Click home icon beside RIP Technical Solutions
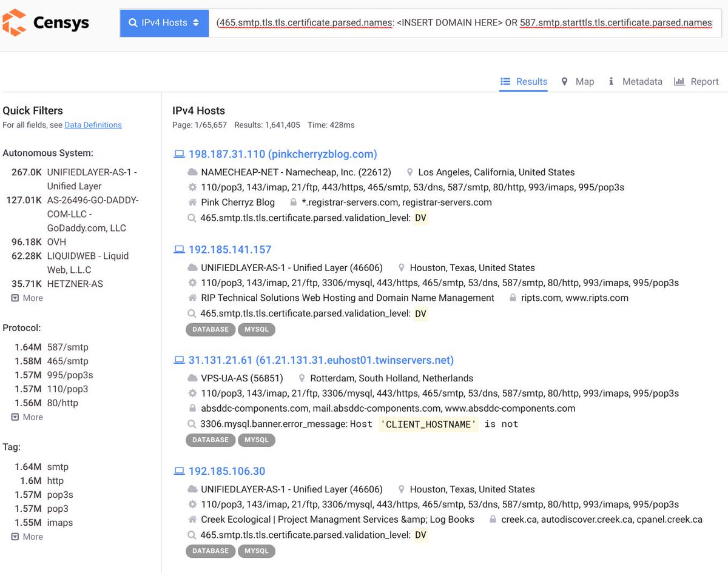This screenshot has height=573, width=728. [192, 298]
